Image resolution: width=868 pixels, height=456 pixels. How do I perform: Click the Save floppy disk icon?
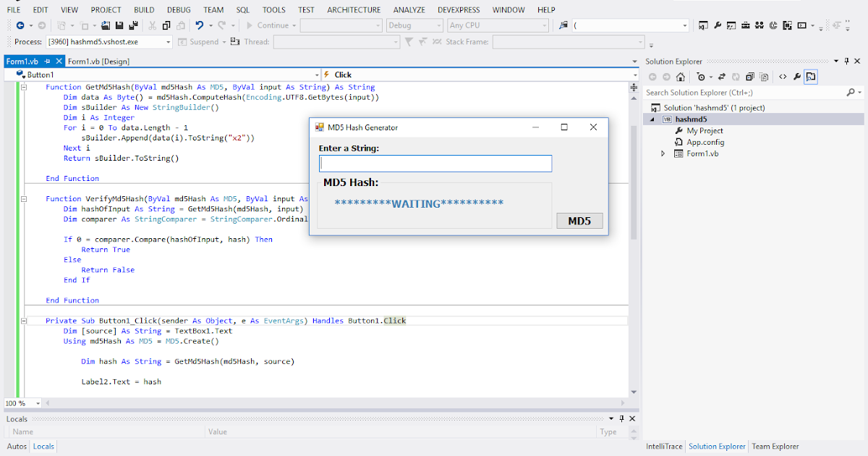click(119, 25)
